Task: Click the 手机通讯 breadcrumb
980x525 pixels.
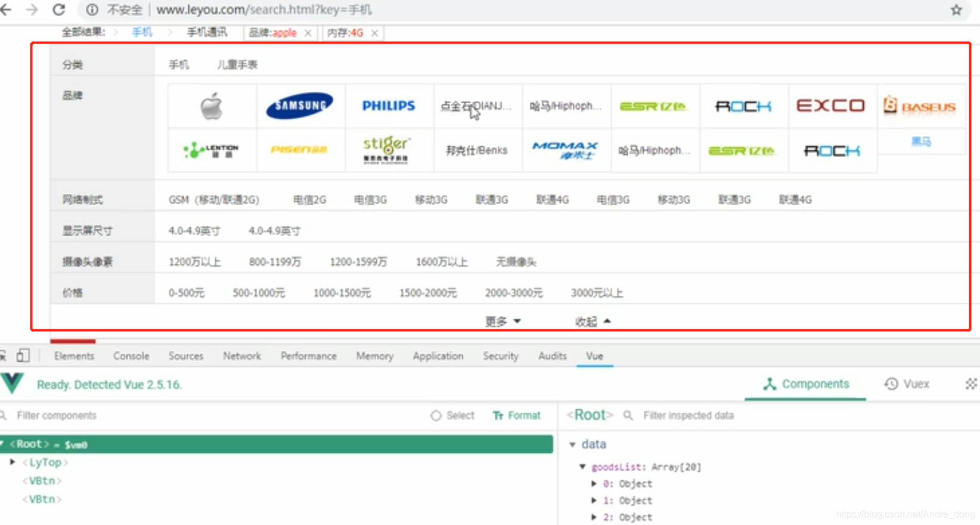Action: click(207, 32)
